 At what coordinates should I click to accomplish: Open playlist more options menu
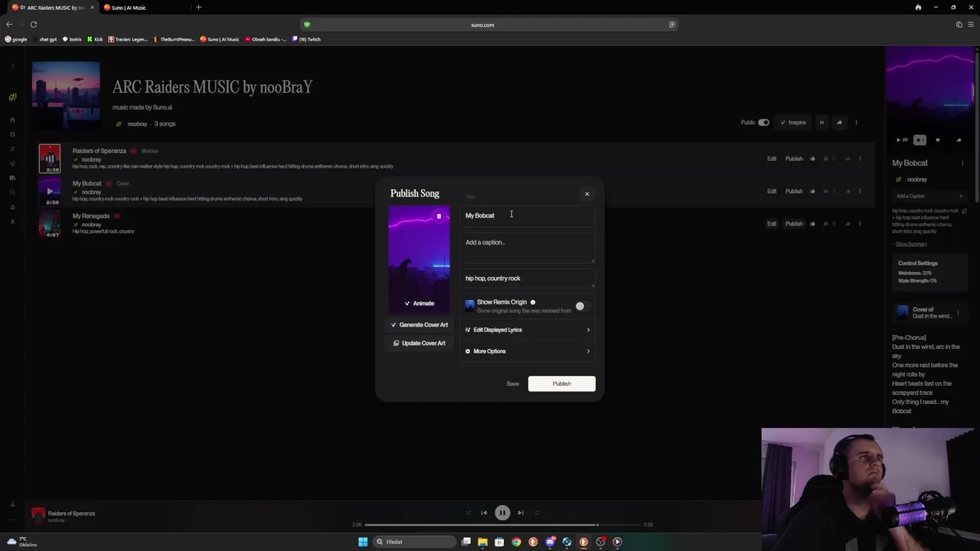click(x=856, y=122)
